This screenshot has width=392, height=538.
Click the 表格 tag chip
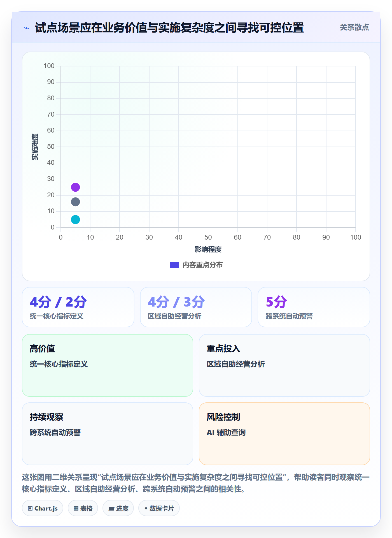83,508
